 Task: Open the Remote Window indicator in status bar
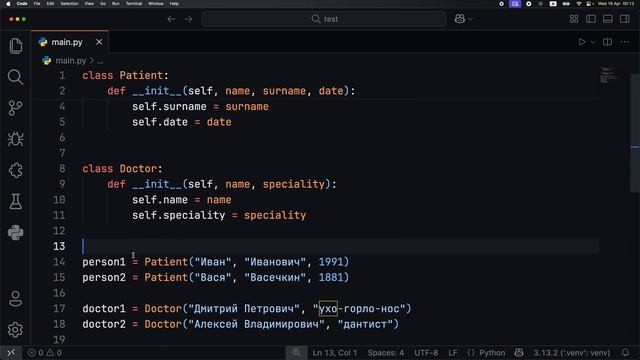coord(11,353)
